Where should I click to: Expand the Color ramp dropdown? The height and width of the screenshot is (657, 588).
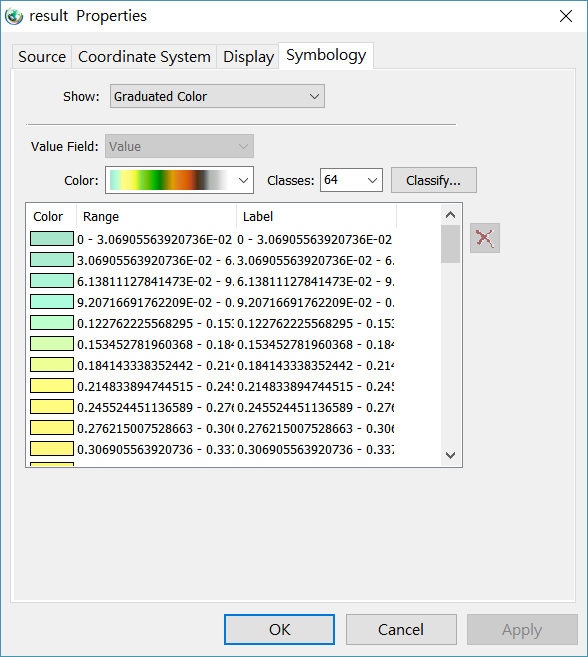tap(179, 180)
